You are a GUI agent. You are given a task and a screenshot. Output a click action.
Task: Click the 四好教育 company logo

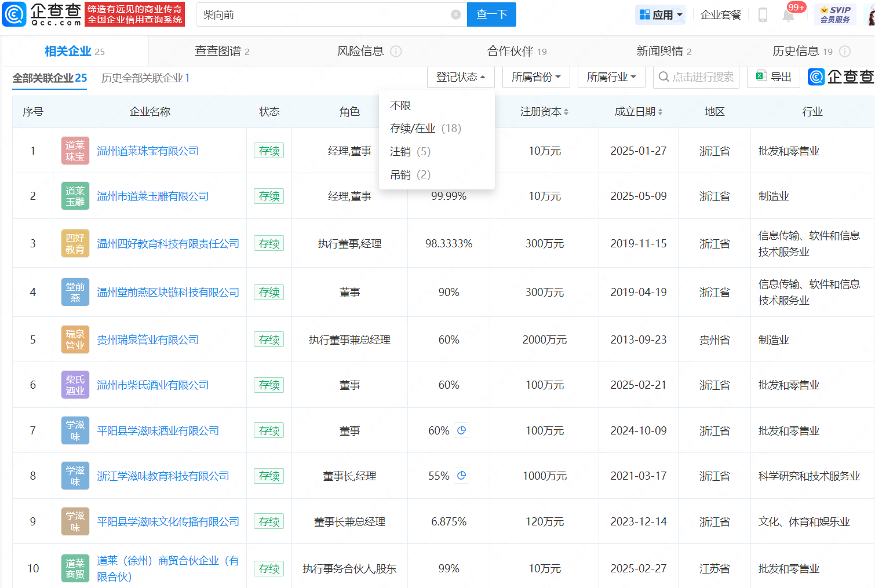pyautogui.click(x=75, y=243)
